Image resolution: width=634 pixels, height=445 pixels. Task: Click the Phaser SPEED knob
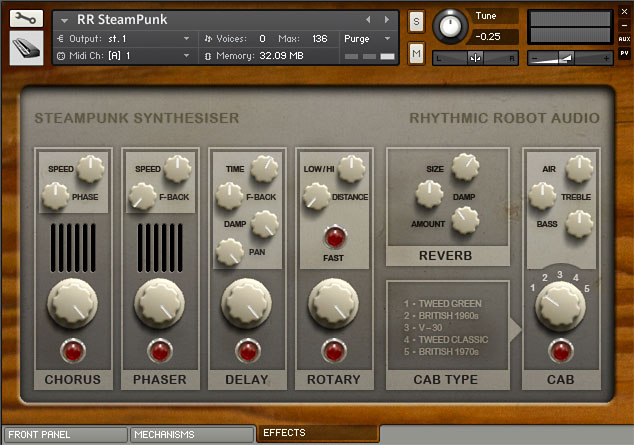[177, 168]
